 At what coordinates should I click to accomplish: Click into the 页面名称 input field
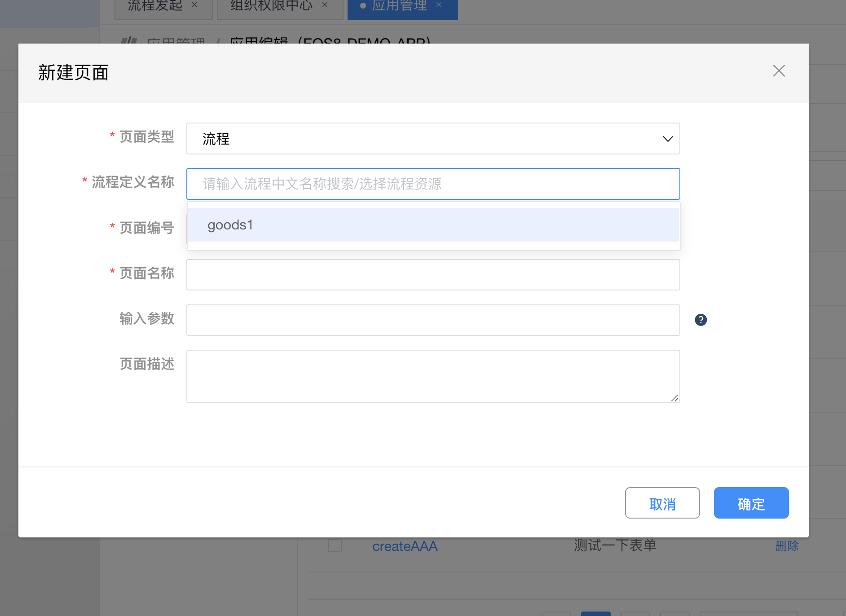pos(433,275)
